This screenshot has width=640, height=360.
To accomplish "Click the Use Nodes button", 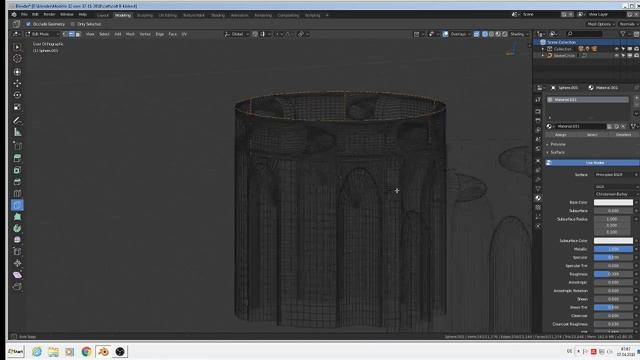I will [593, 163].
